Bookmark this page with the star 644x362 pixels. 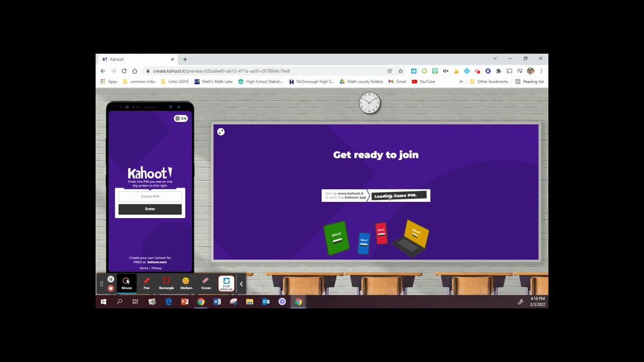pyautogui.click(x=400, y=71)
